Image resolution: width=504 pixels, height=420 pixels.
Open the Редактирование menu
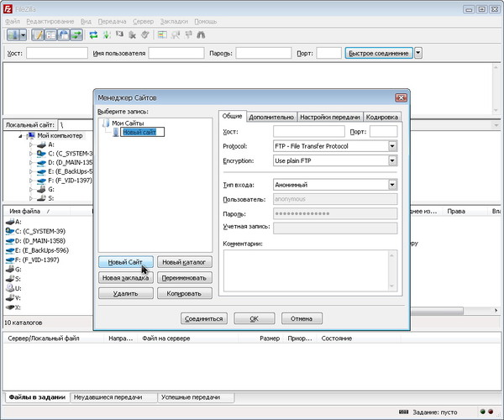(50, 22)
